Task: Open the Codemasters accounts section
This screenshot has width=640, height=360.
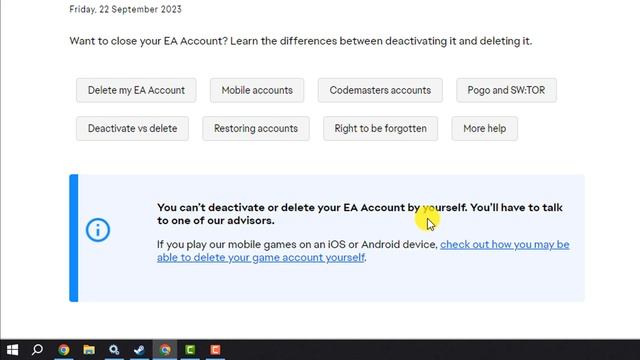Action: click(380, 90)
